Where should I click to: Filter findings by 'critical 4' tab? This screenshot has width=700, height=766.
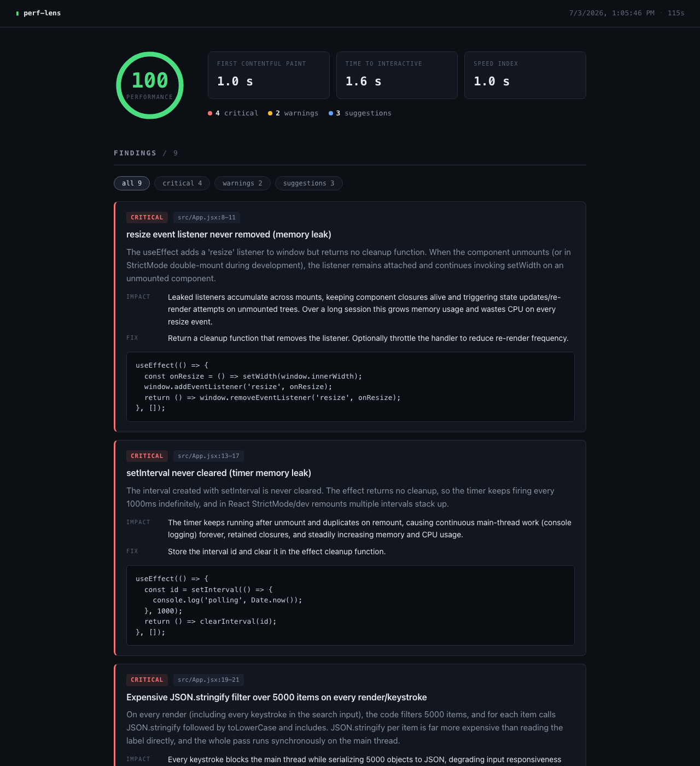(182, 183)
